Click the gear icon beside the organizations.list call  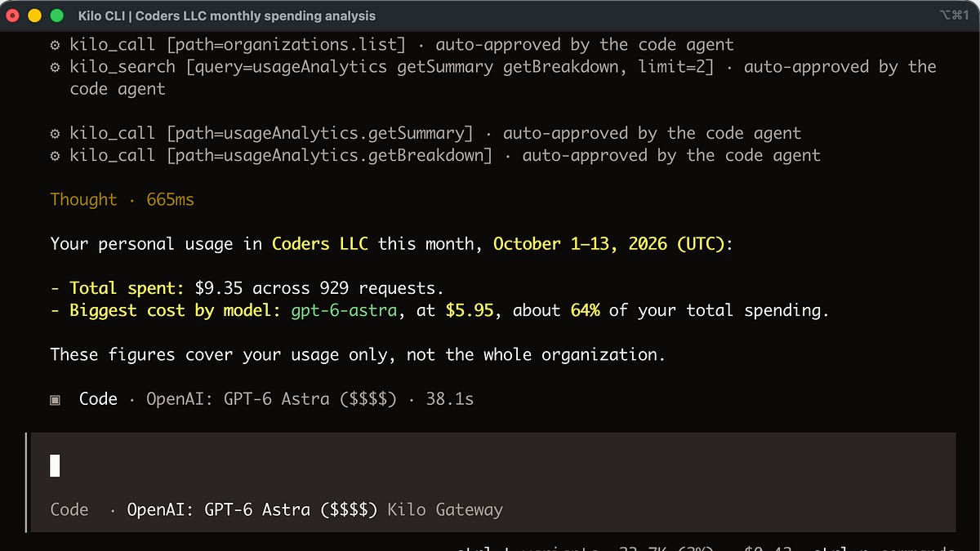(55, 45)
